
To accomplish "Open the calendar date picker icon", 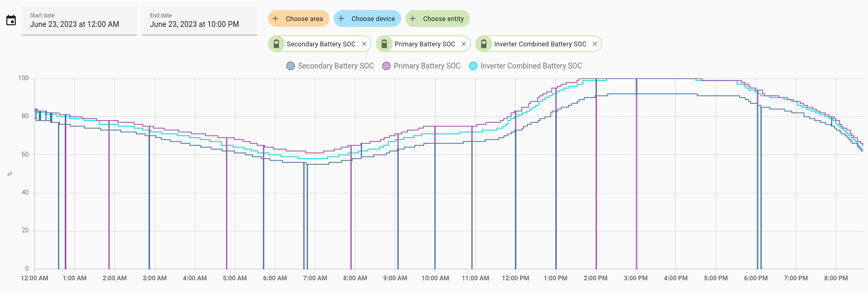I will point(11,21).
